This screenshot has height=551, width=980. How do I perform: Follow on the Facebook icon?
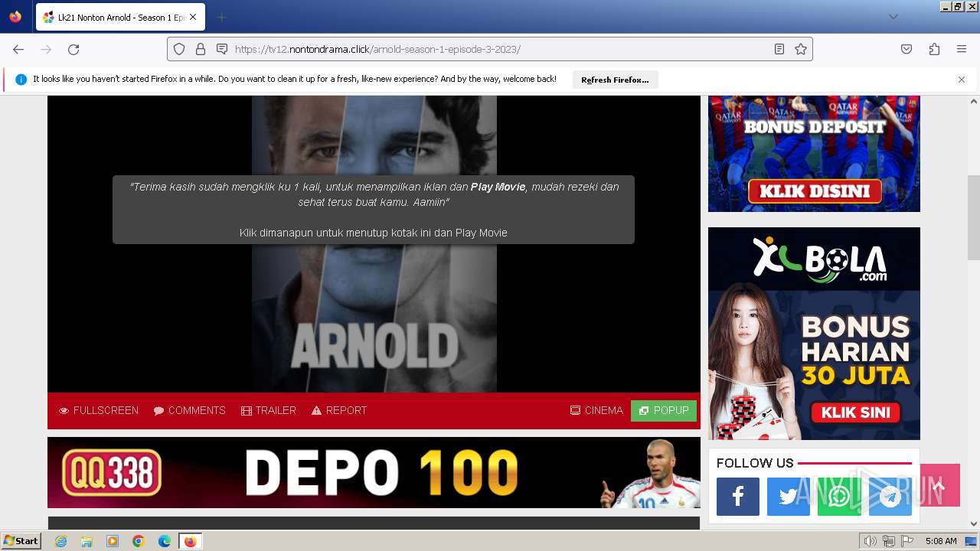pyautogui.click(x=738, y=497)
